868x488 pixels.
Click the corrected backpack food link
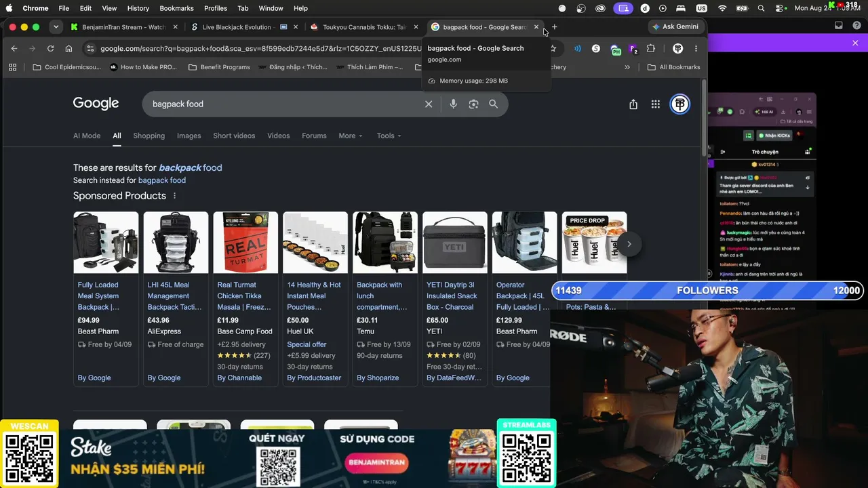pos(191,167)
